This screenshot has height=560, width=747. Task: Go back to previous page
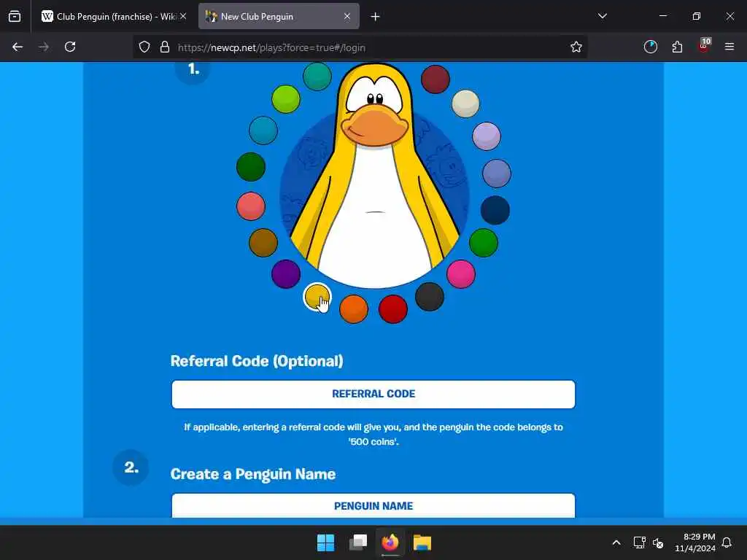pos(18,47)
